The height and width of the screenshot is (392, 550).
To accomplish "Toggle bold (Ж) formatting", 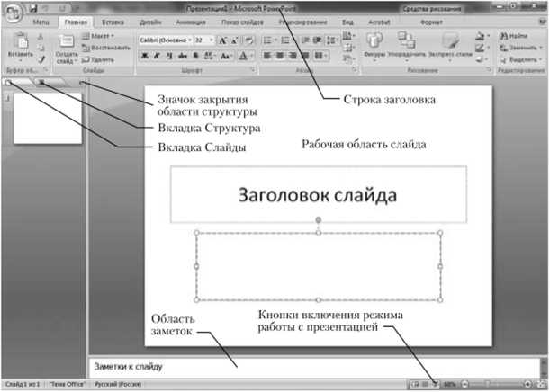I will [x=145, y=56].
